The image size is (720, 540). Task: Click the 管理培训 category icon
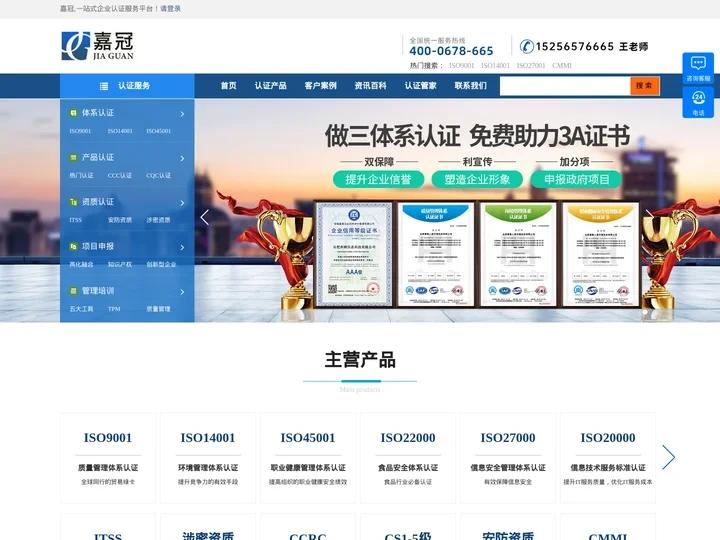click(73, 291)
